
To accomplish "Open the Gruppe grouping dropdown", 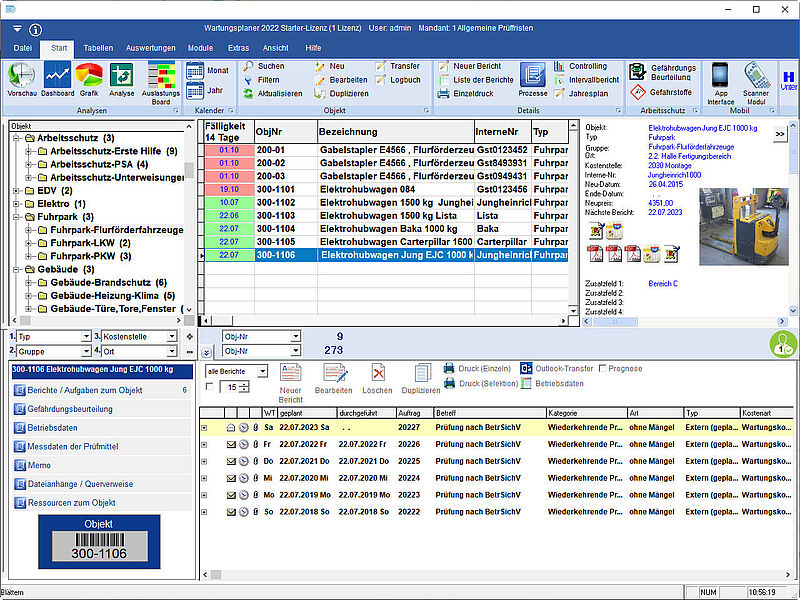I will point(86,352).
